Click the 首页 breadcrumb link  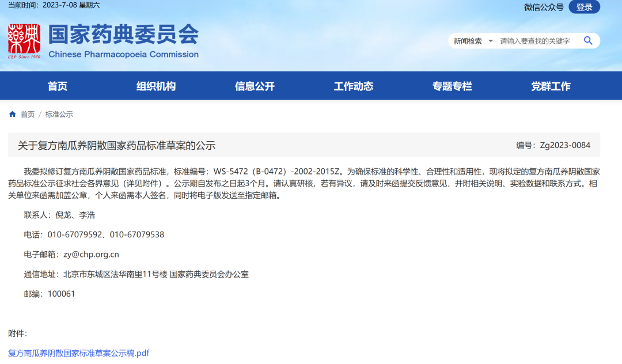pos(28,114)
